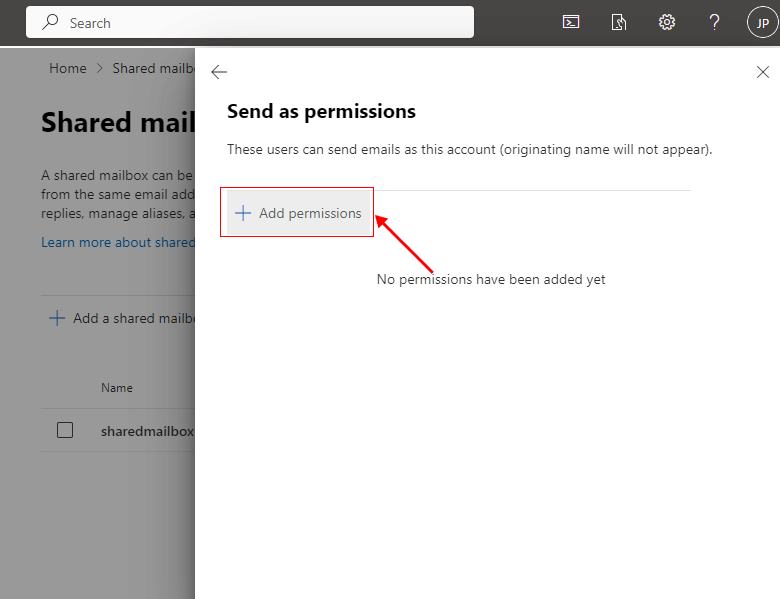Sort by the Name column header

point(117,387)
